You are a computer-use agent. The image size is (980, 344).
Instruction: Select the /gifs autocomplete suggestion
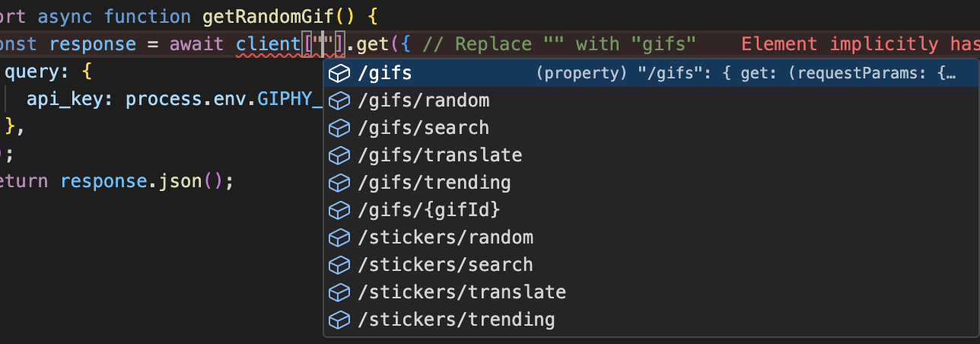(x=384, y=73)
